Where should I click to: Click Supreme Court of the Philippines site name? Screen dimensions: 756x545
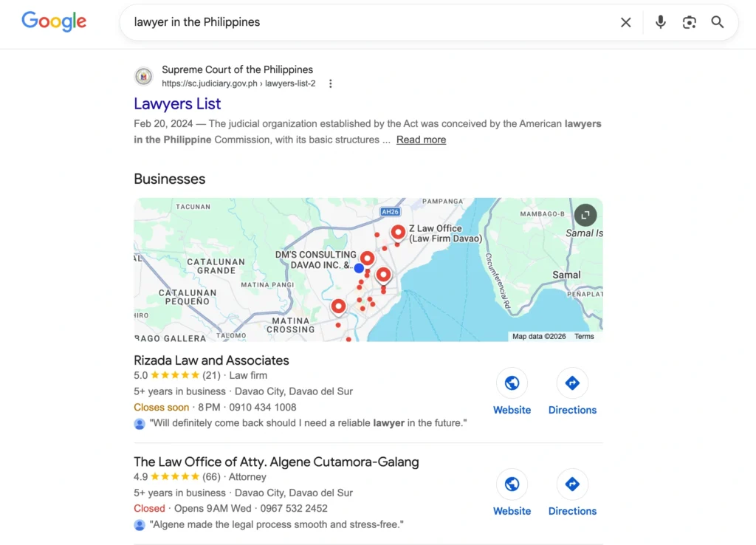(237, 69)
